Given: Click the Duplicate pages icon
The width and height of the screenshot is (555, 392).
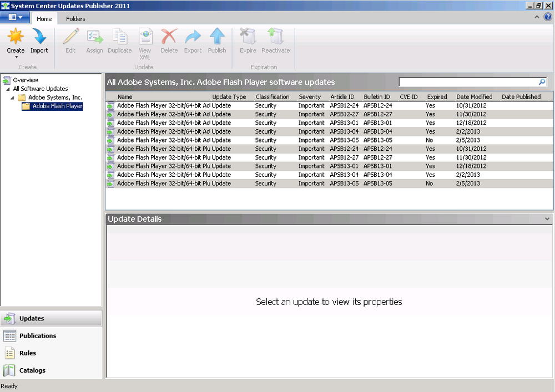Looking at the screenshot, I should (120, 37).
